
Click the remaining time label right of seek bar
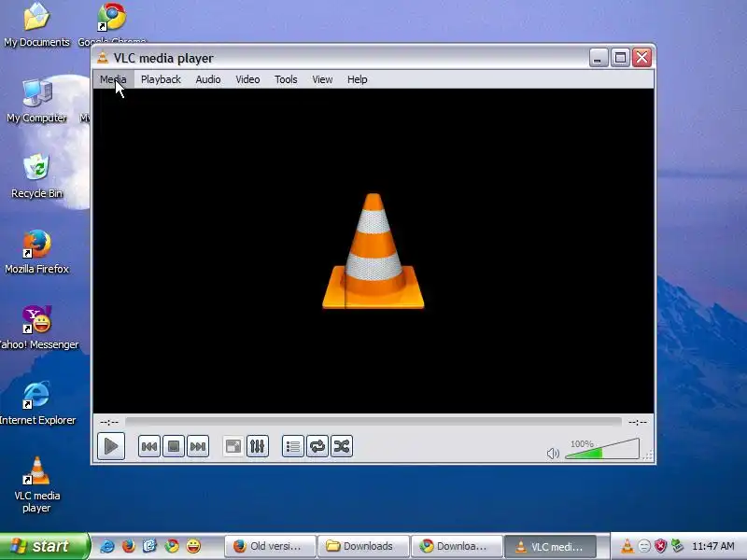click(638, 422)
